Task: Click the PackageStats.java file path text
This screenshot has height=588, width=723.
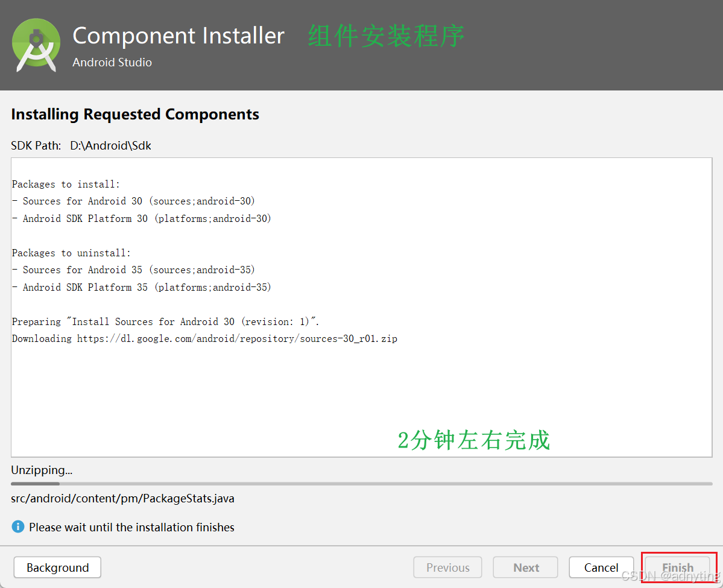Action: 122,499
